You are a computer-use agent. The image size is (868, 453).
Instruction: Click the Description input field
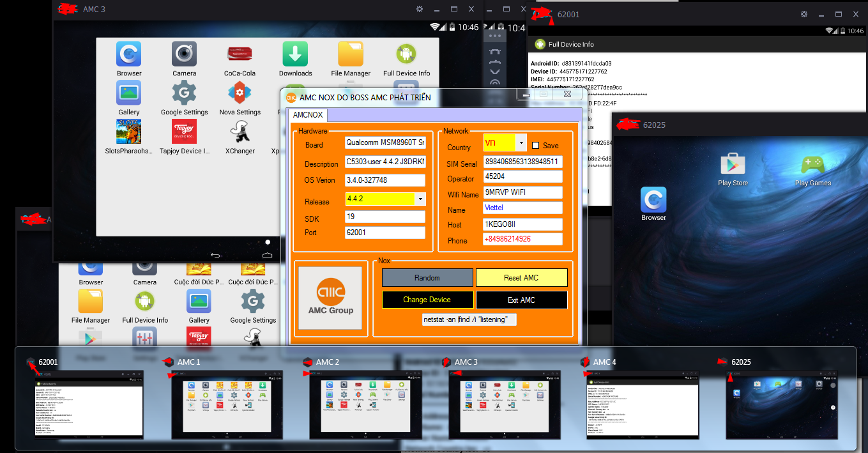[x=385, y=162]
